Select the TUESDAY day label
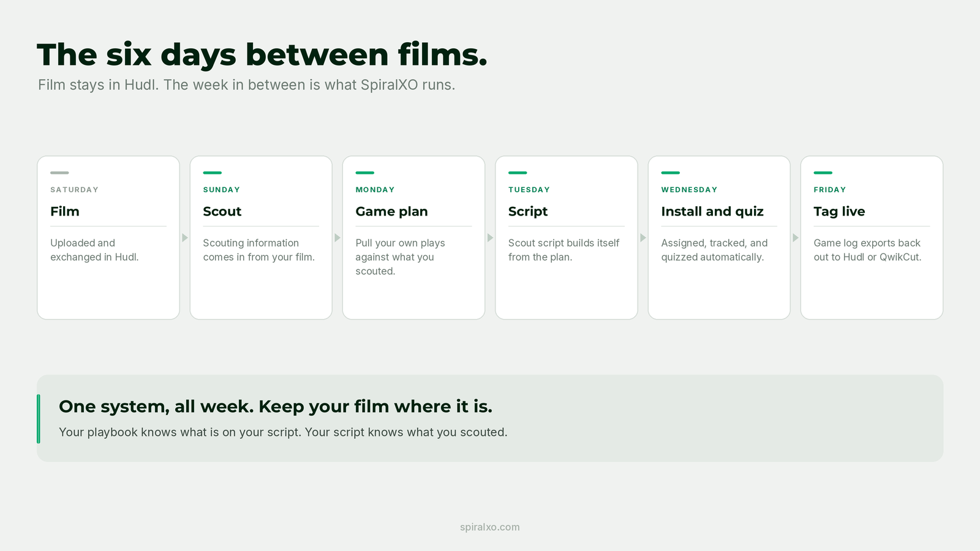 tap(529, 190)
